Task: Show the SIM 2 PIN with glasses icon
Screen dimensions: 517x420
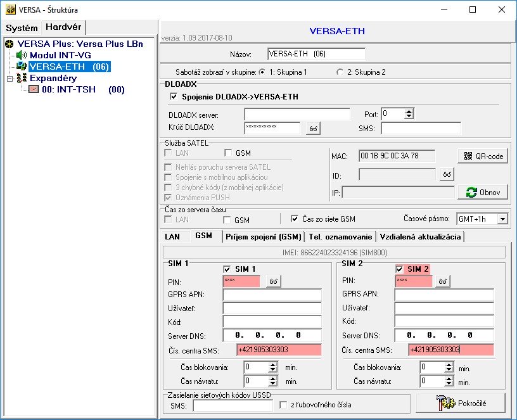Action: (x=444, y=281)
